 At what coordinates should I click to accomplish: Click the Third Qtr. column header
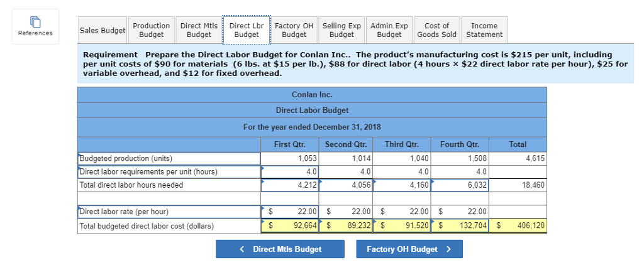coord(402,144)
